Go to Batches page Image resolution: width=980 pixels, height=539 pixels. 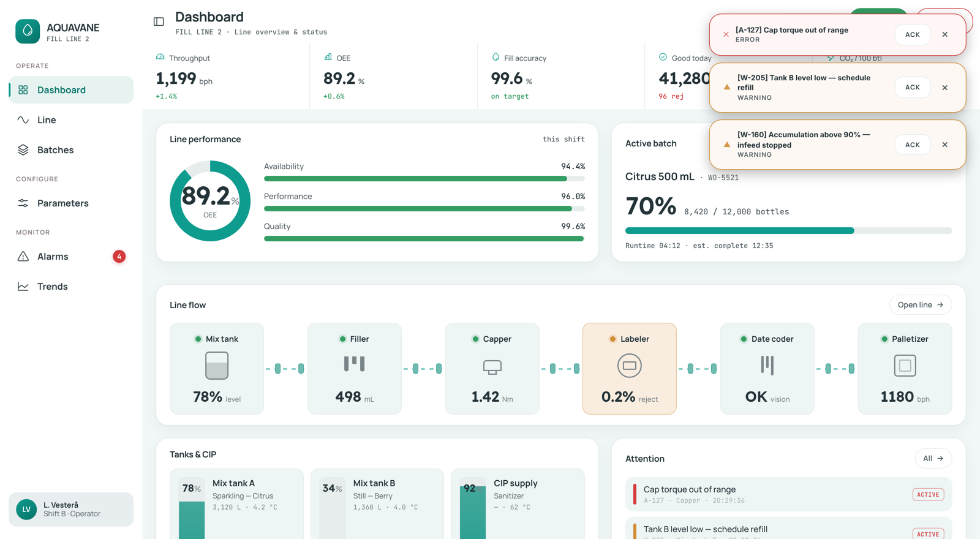[71, 150]
